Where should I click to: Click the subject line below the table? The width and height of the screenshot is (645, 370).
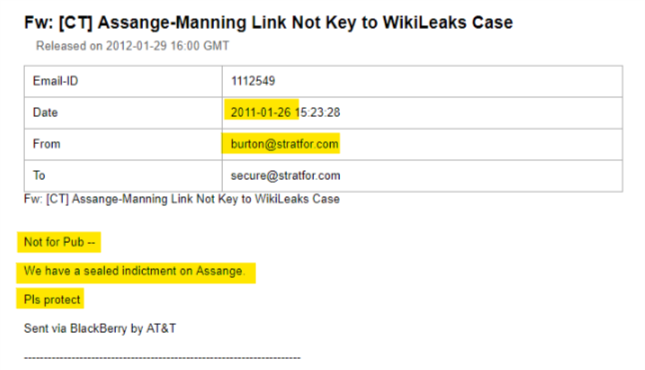tap(182, 199)
